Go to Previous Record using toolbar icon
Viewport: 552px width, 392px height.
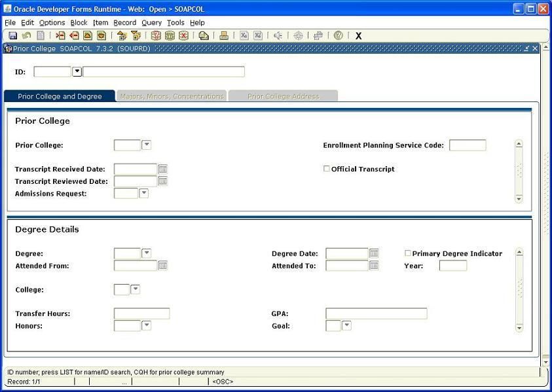pos(88,35)
